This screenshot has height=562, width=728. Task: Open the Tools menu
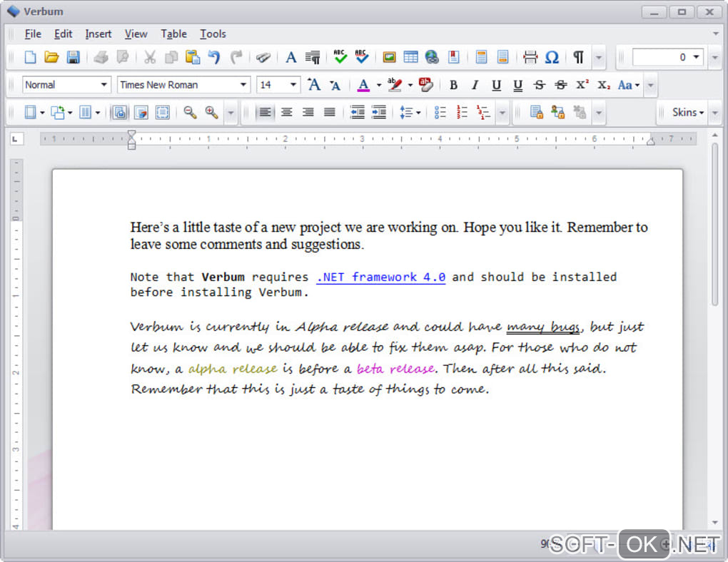click(213, 34)
